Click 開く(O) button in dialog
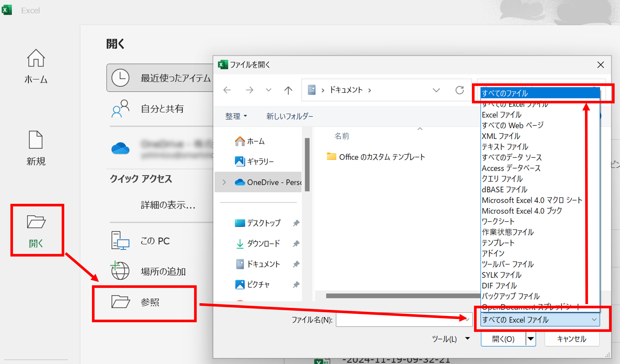Viewport: 620px width, 364px height. 503,339
